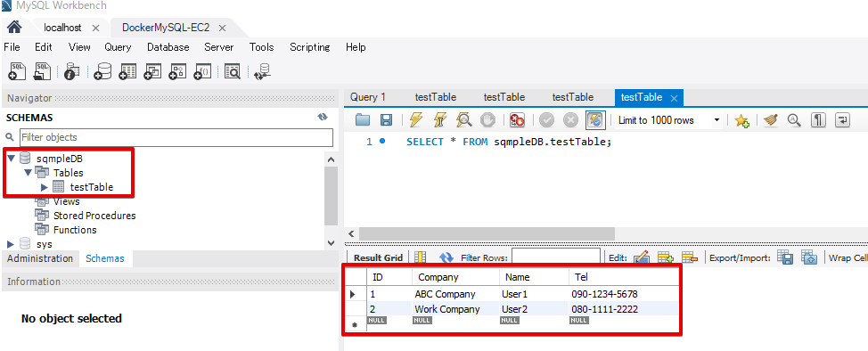The height and width of the screenshot is (351, 868).
Task: Create a new stored procedure icon
Action: pyautogui.click(x=177, y=71)
